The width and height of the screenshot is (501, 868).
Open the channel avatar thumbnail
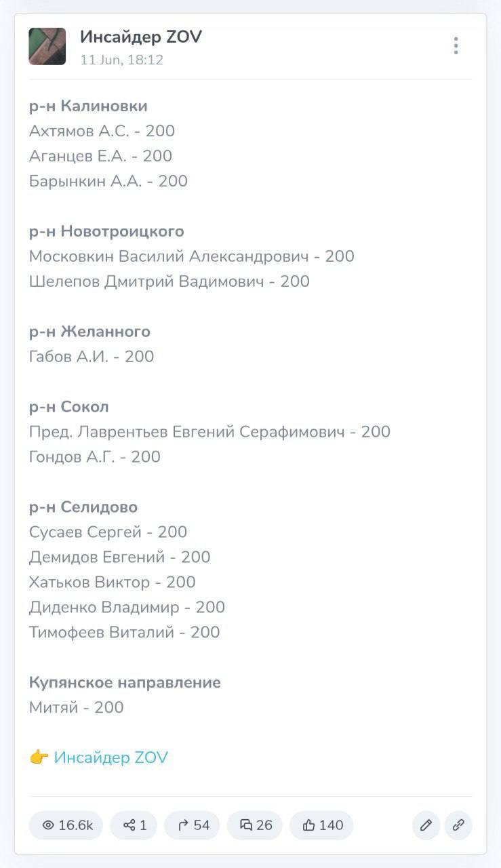(x=47, y=46)
